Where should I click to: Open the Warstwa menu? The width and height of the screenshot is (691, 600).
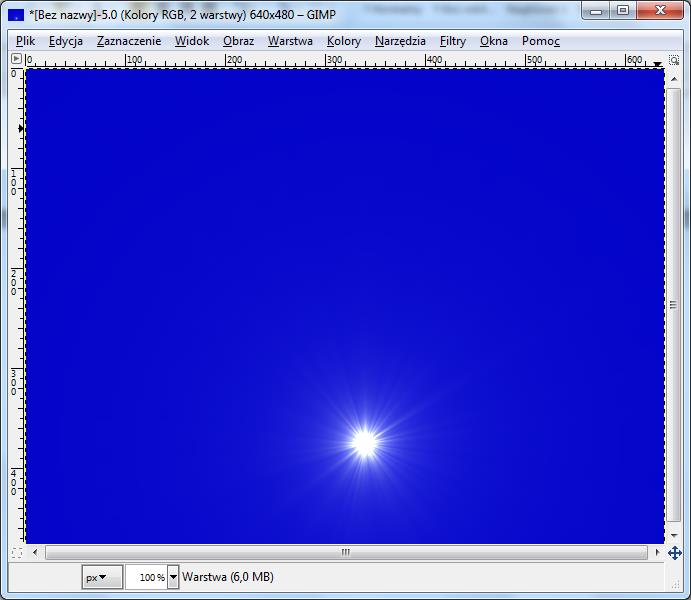290,41
